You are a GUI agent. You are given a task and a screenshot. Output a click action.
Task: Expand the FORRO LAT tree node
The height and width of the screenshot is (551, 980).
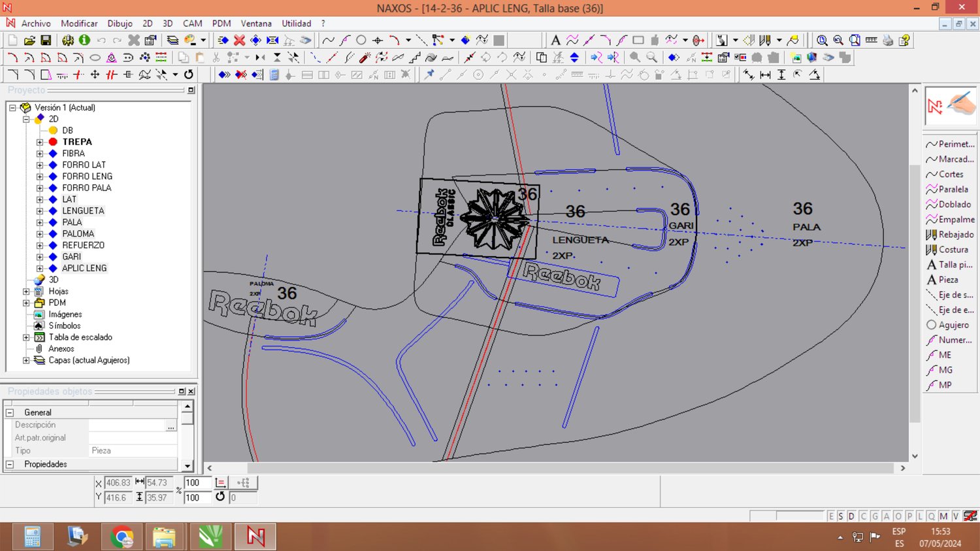tap(40, 165)
